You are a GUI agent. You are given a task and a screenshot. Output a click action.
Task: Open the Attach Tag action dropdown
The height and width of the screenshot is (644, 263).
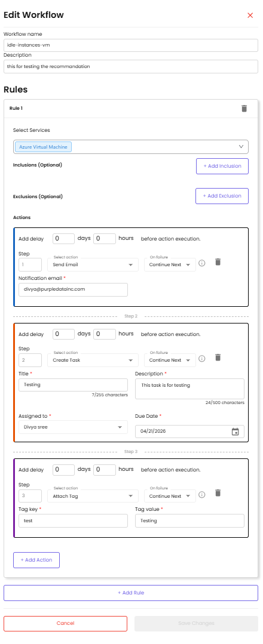pyautogui.click(x=93, y=496)
